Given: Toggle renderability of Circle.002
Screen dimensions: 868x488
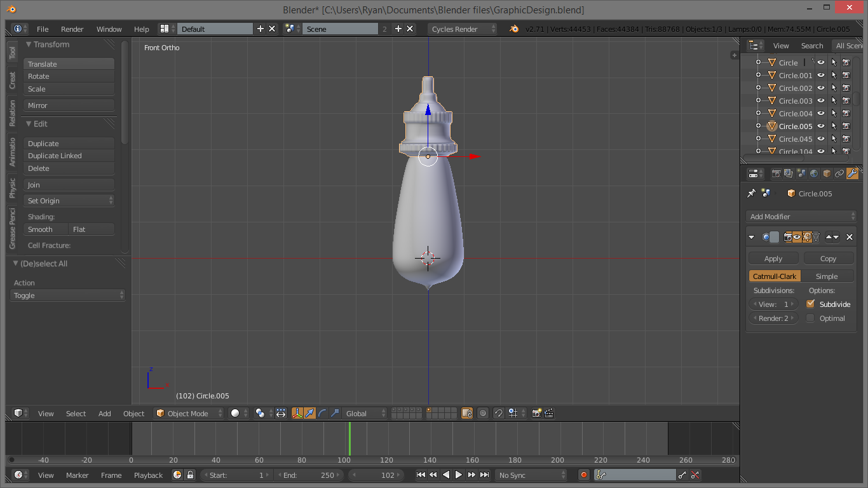Looking at the screenshot, I should pos(846,88).
